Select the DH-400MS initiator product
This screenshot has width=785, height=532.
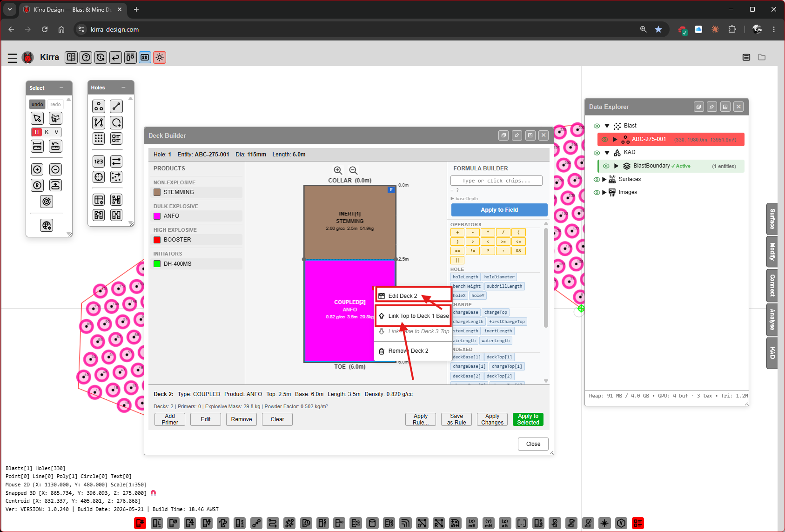(x=197, y=264)
